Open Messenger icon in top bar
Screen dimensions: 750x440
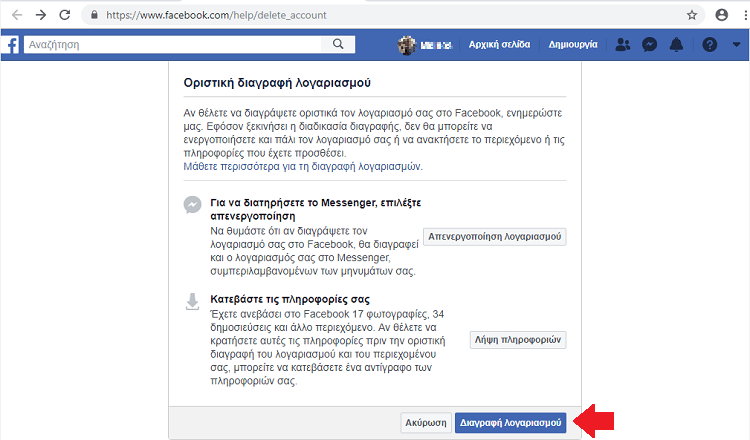click(x=649, y=44)
